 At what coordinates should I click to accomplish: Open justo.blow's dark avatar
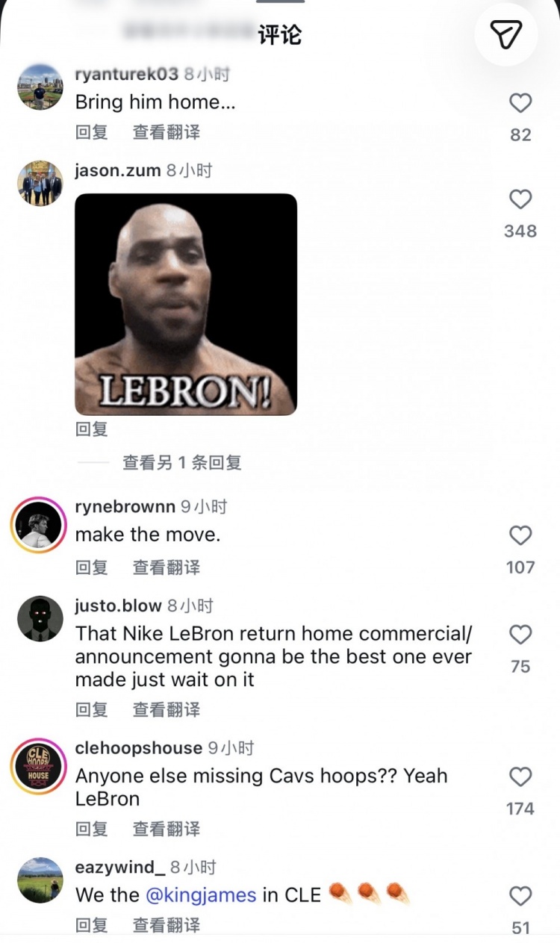(x=40, y=618)
